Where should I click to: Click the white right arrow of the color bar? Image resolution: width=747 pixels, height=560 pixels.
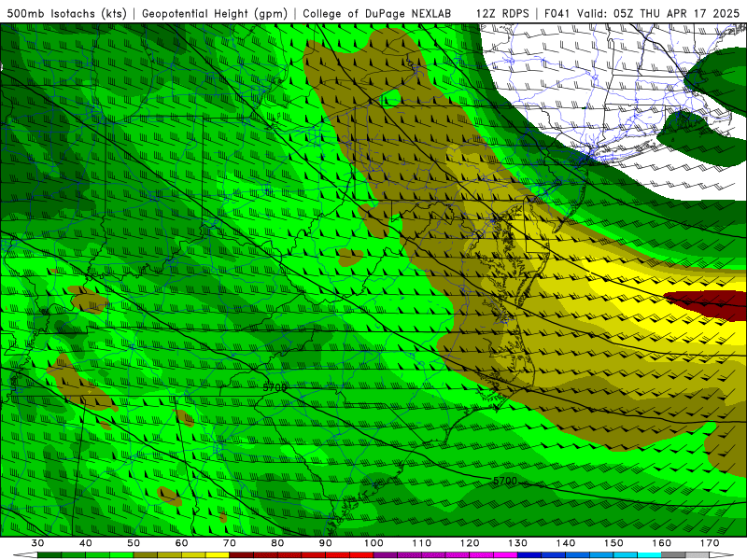coord(722,554)
